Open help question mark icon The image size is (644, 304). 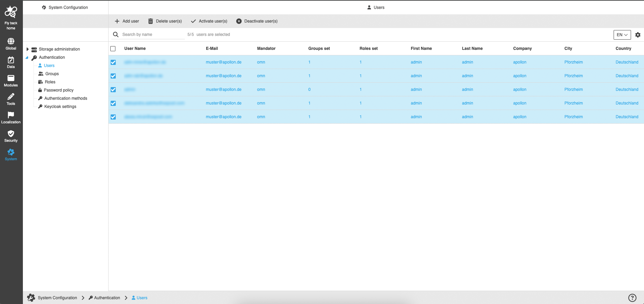(632, 298)
